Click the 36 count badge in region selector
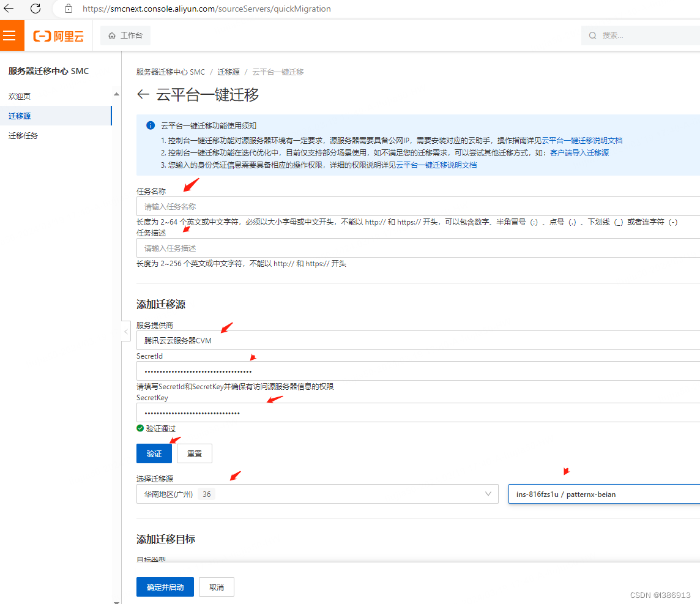This screenshot has height=604, width=700. pyautogui.click(x=207, y=494)
